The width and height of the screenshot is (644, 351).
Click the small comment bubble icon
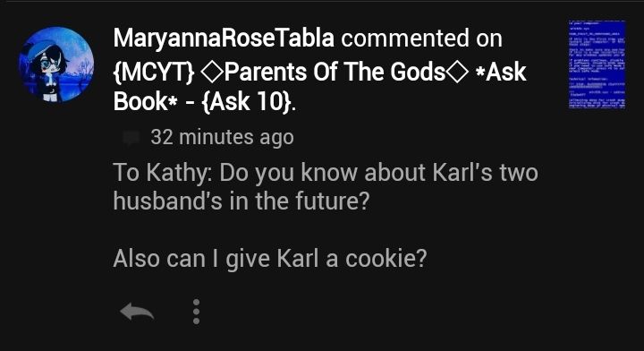[x=131, y=138]
